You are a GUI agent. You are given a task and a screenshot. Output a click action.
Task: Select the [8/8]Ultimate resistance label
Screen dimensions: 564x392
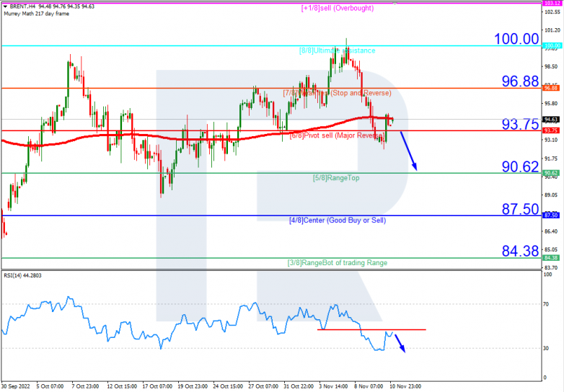(x=338, y=50)
